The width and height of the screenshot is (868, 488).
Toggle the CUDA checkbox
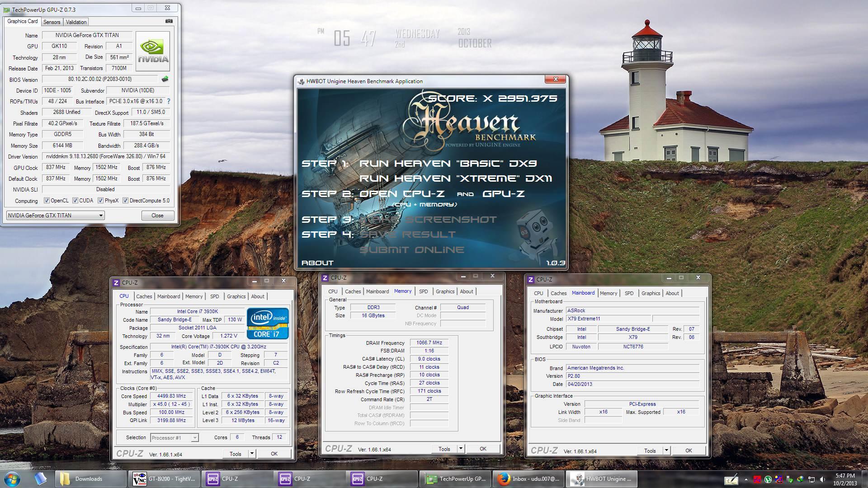click(75, 201)
